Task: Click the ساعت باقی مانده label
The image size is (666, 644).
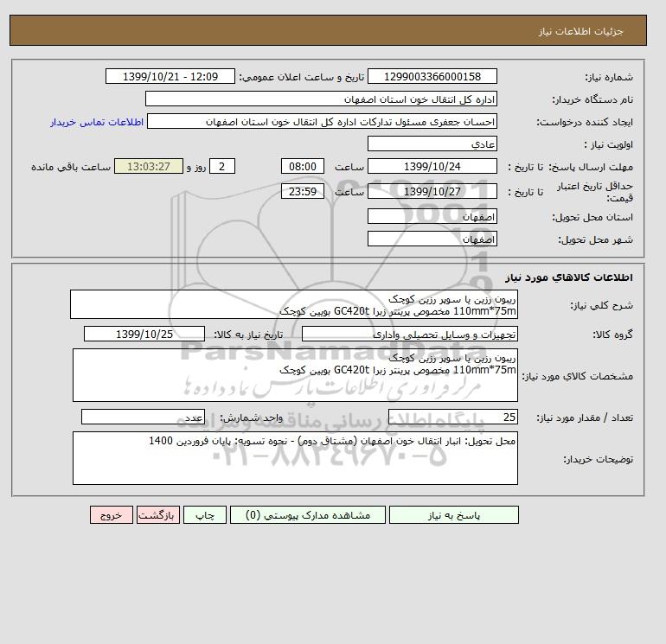Action: pyautogui.click(x=71, y=167)
